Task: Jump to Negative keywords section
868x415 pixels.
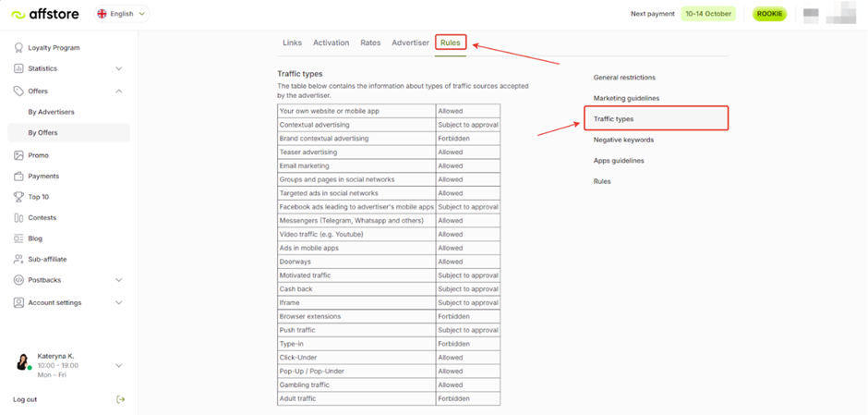Action: (623, 140)
